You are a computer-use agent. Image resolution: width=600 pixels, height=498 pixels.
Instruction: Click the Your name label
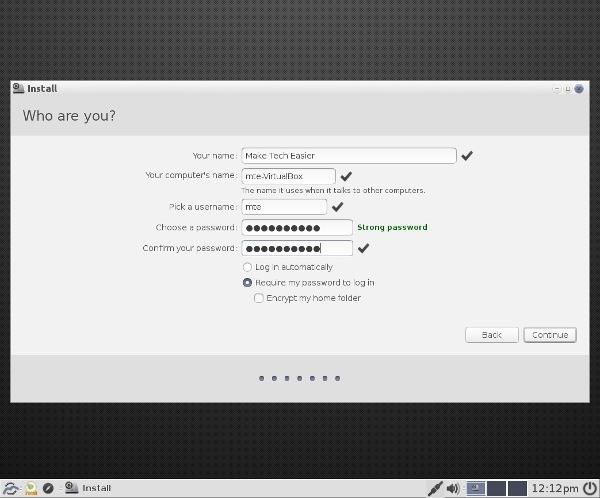coord(215,156)
